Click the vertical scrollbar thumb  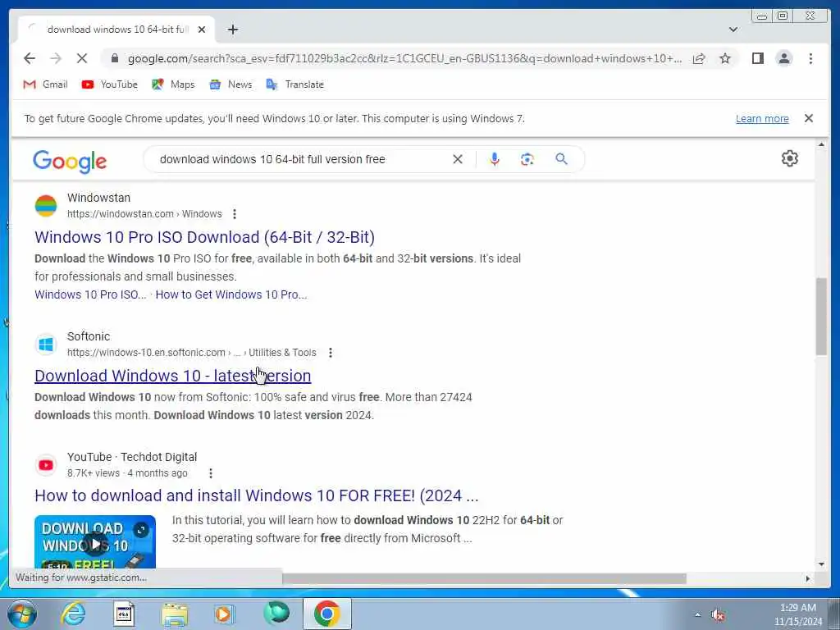tap(821, 316)
